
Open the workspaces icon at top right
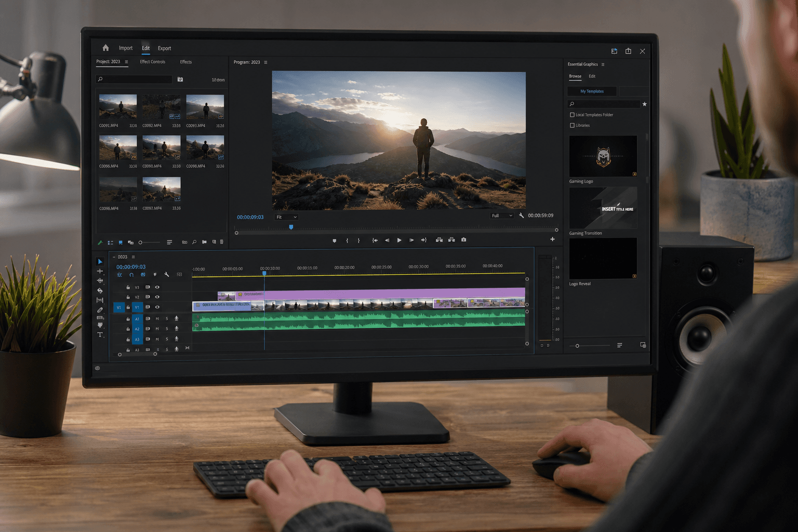[x=614, y=51]
